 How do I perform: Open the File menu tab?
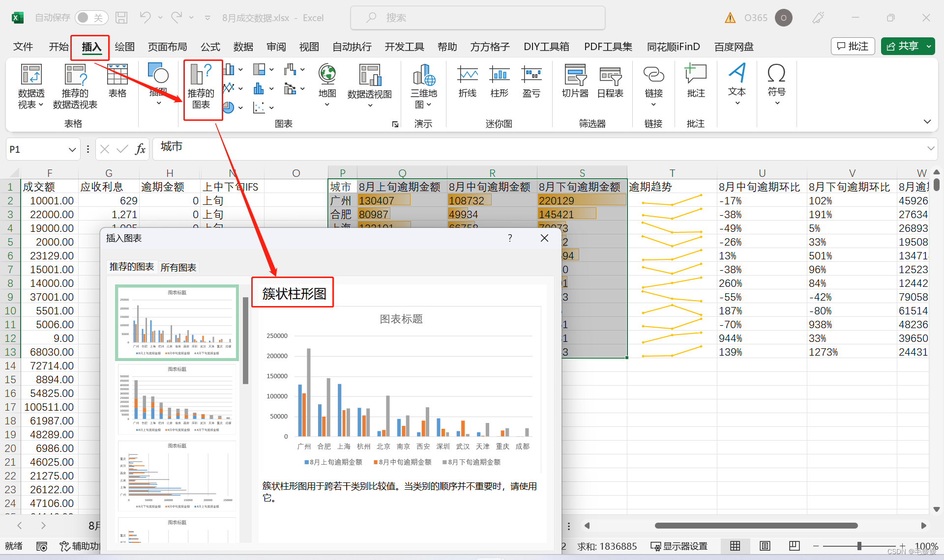click(x=23, y=47)
